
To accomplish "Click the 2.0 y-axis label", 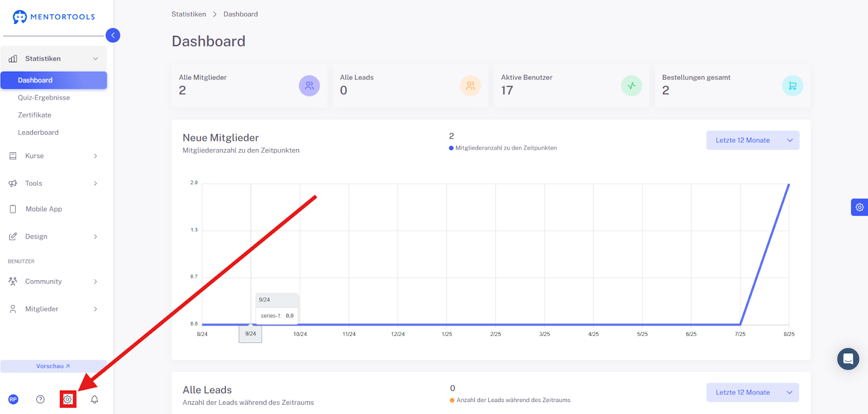I will [x=194, y=183].
